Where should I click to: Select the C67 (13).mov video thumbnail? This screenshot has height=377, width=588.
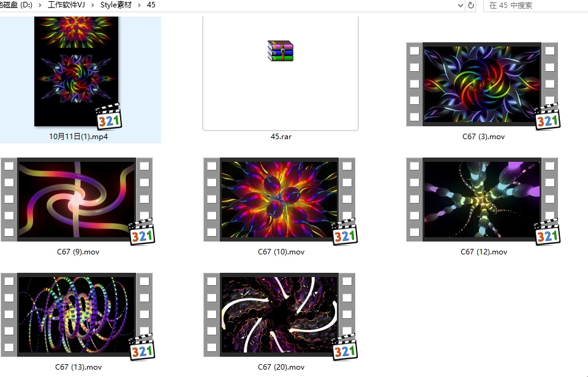point(77,314)
